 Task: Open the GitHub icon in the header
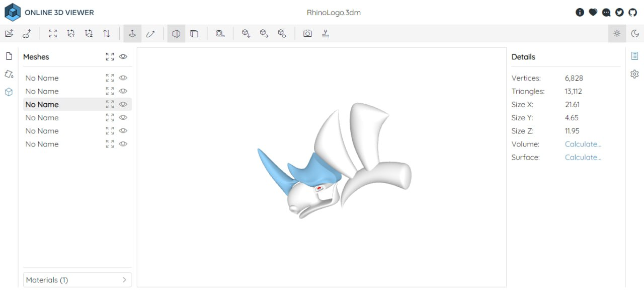[x=632, y=12]
